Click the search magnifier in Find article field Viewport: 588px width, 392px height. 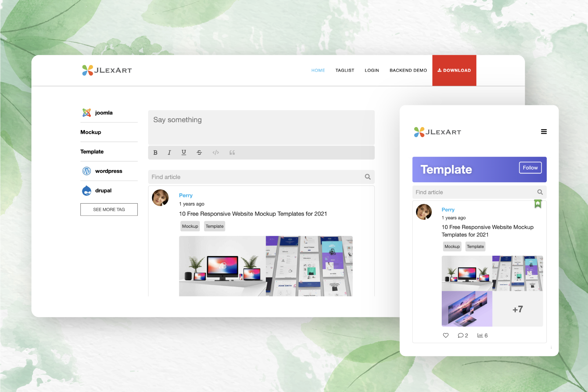[x=367, y=177]
